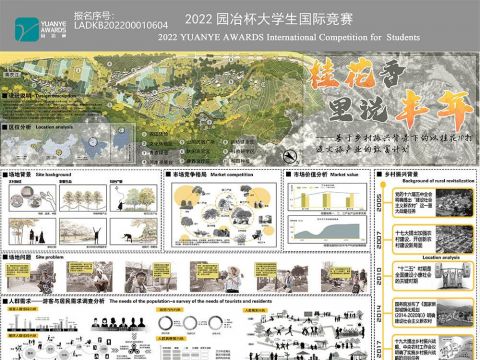Click the China map in the location analysis
The height and width of the screenshot is (360, 480).
point(60,147)
